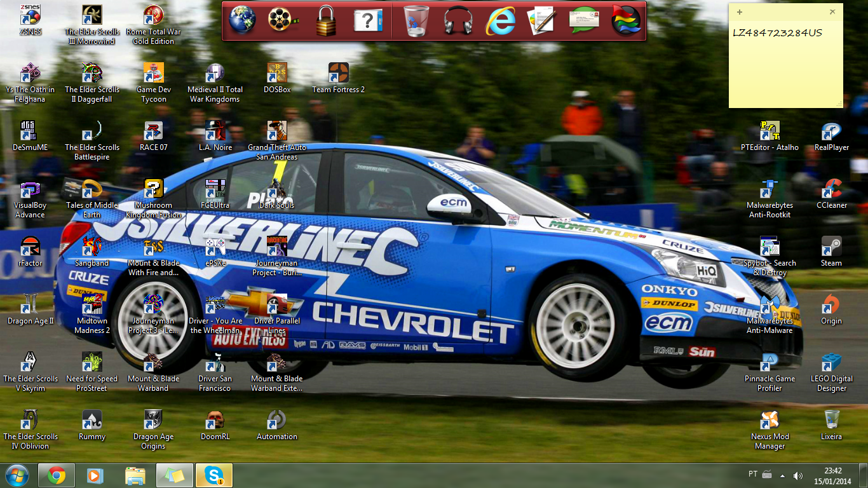Select VisualBoy Advance shortcut
This screenshot has width=868, height=488.
[31, 199]
